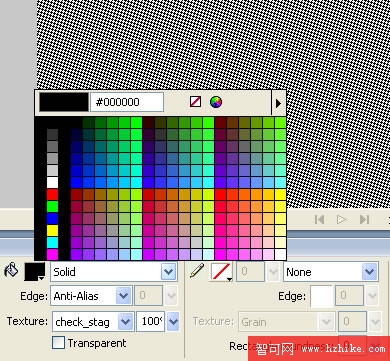Pick the yellow swatch in left column
The image size is (390, 361).
(52, 230)
